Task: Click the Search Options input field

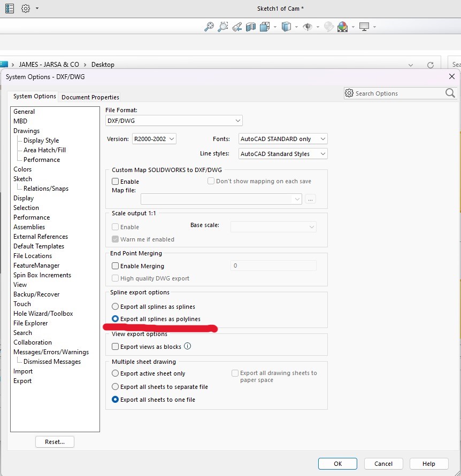Action: click(x=399, y=93)
